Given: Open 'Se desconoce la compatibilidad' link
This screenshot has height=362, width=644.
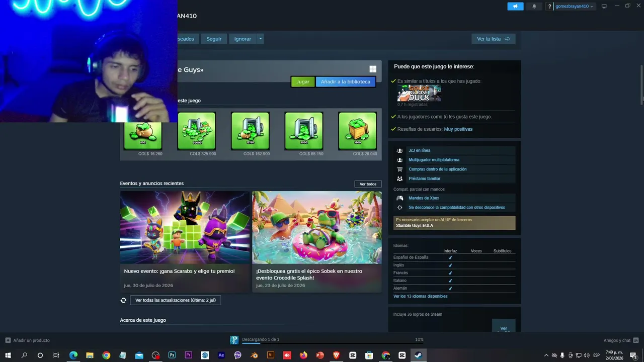Looking at the screenshot, I should [457, 207].
